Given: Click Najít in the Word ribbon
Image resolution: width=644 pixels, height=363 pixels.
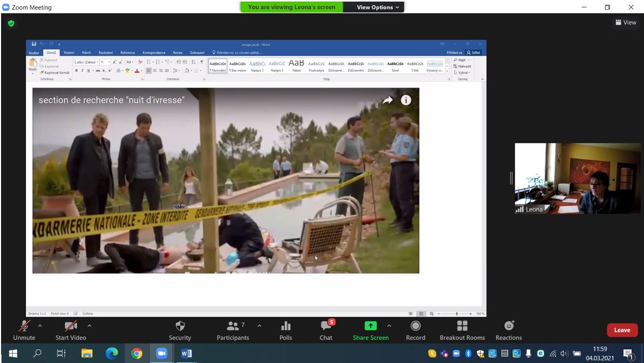Looking at the screenshot, I should (461, 60).
